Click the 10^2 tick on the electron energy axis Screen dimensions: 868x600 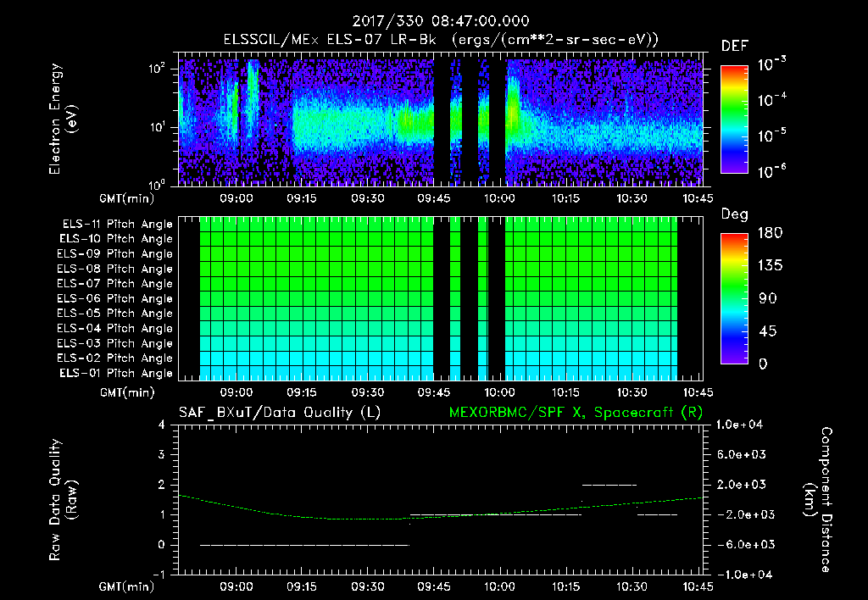157,69
